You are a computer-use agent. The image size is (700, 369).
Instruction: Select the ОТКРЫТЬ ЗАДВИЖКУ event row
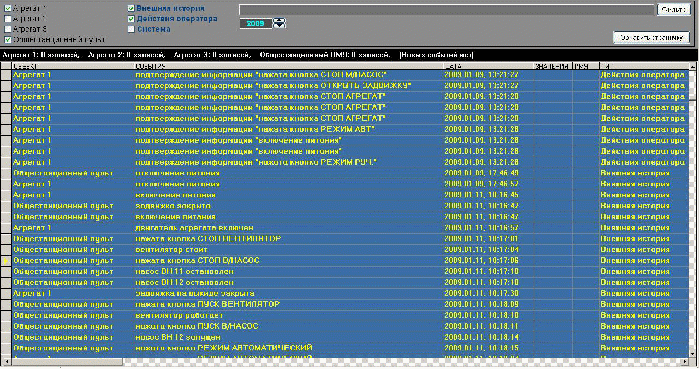350,86
